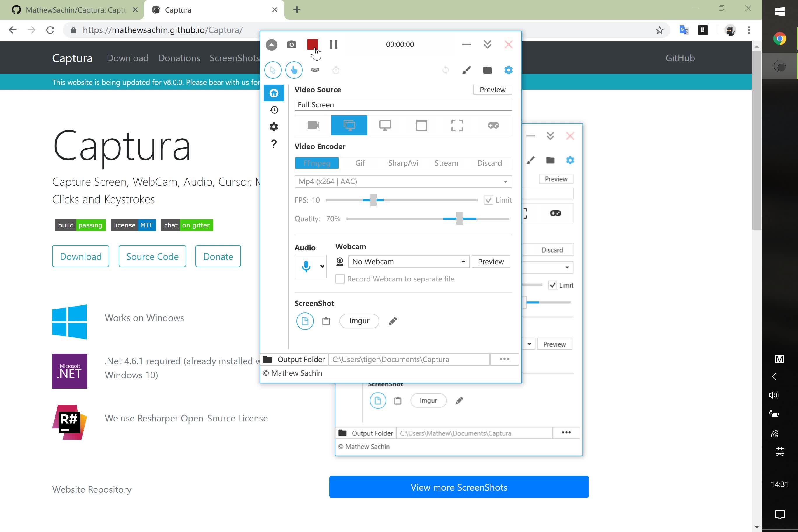
Task: Toggle keystrokes overlay keyboard icon
Action: (x=315, y=70)
